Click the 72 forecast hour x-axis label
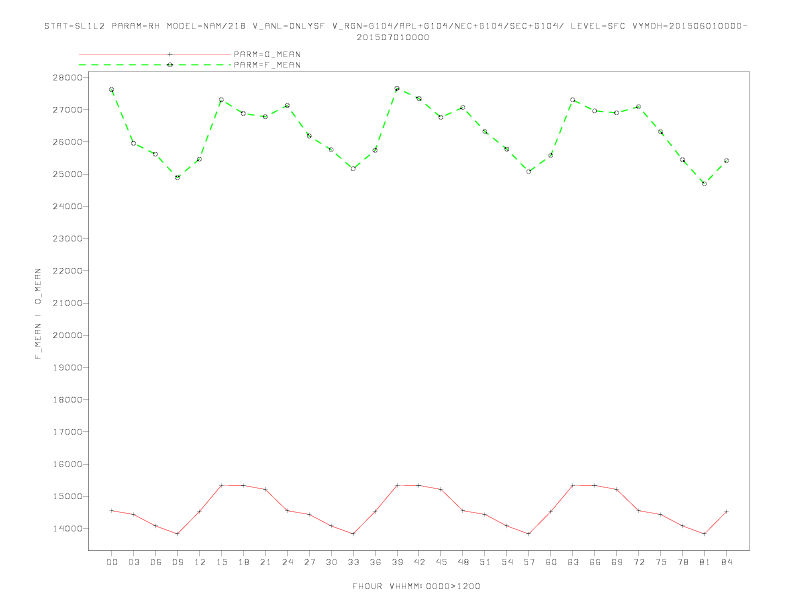Viewport: 792px width, 612px height. point(638,562)
